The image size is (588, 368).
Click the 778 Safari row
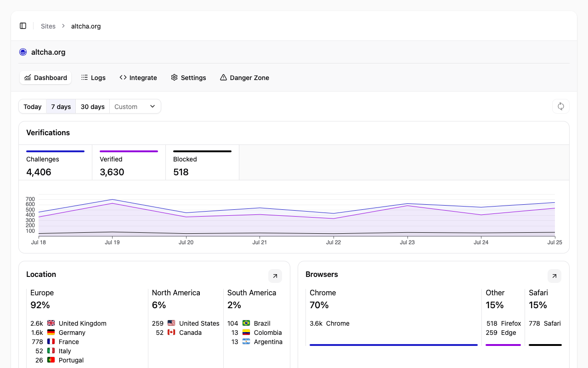(x=545, y=323)
